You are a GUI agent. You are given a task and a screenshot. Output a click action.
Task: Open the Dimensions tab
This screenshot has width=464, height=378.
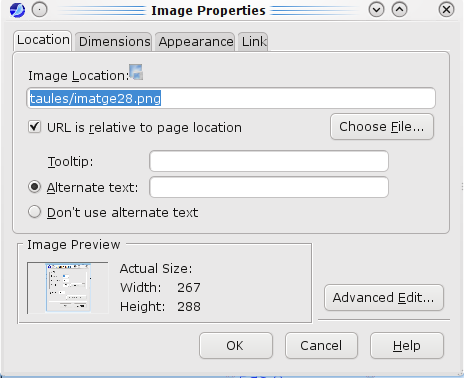coord(114,42)
